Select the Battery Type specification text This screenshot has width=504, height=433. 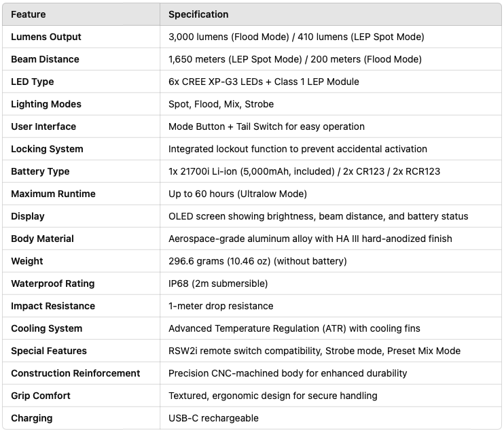[304, 171]
